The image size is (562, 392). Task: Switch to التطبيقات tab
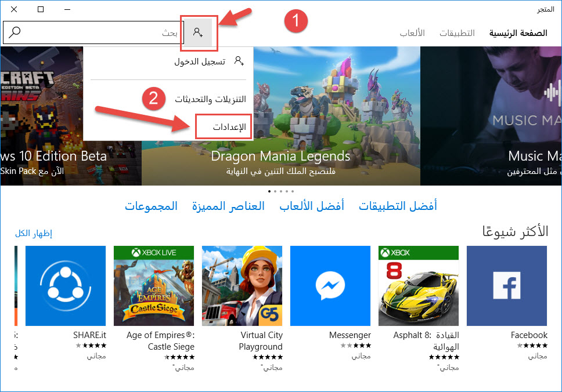[x=457, y=33]
